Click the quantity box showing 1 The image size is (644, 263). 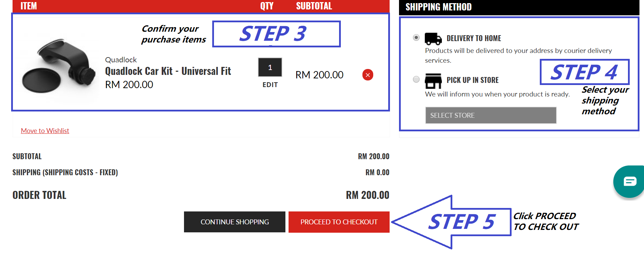[x=270, y=68]
